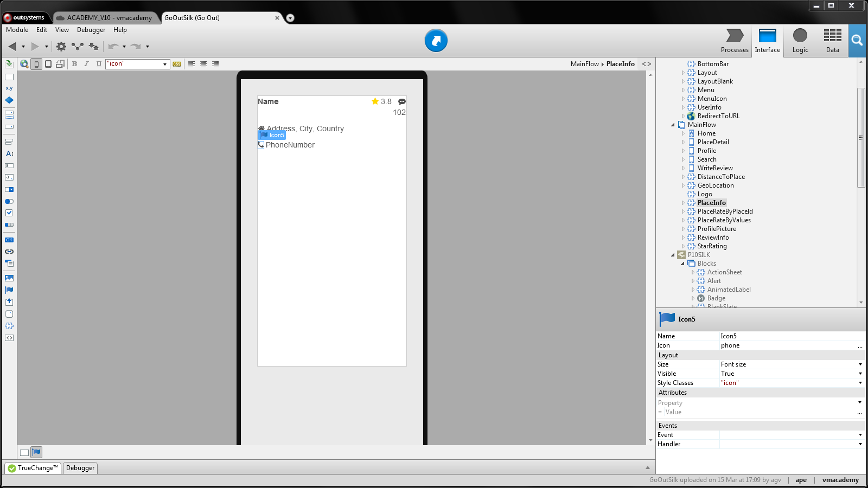Toggle italic formatting in the style toolbar
Image resolution: width=868 pixels, height=488 pixels.
pyautogui.click(x=86, y=64)
